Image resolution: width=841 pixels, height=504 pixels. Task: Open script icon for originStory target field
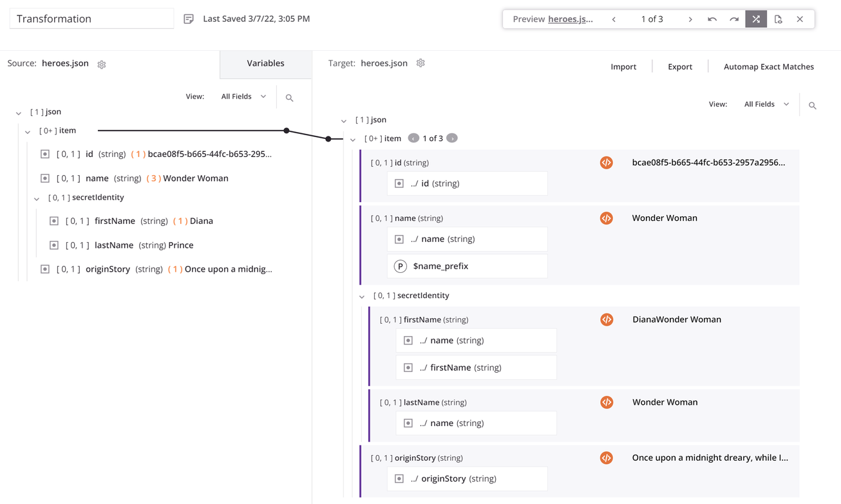[606, 458]
